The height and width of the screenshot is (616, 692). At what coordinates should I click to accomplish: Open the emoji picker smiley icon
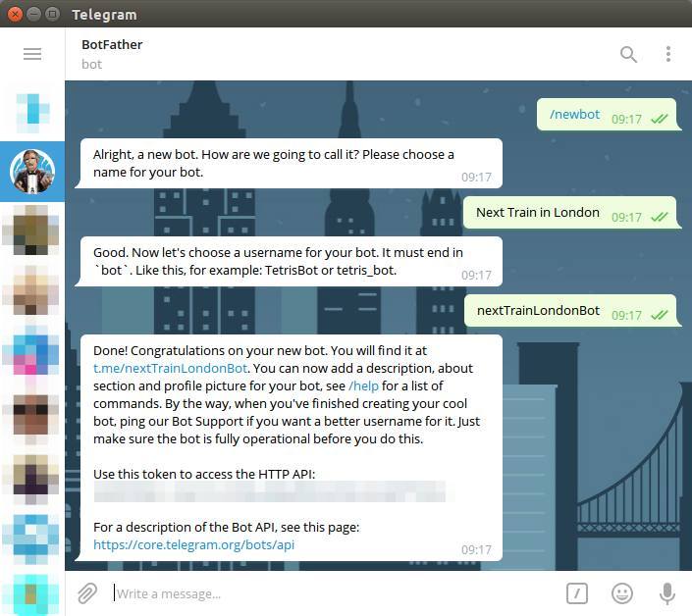pos(622,593)
